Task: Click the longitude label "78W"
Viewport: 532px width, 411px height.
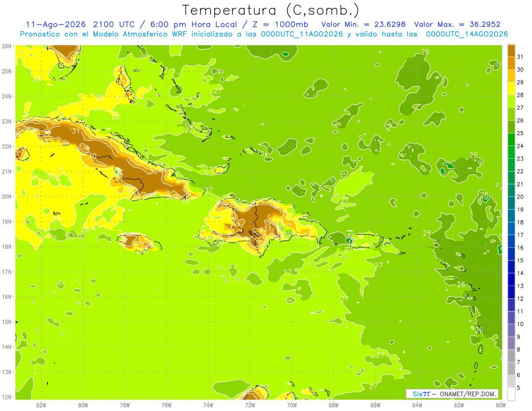Action: point(125,405)
